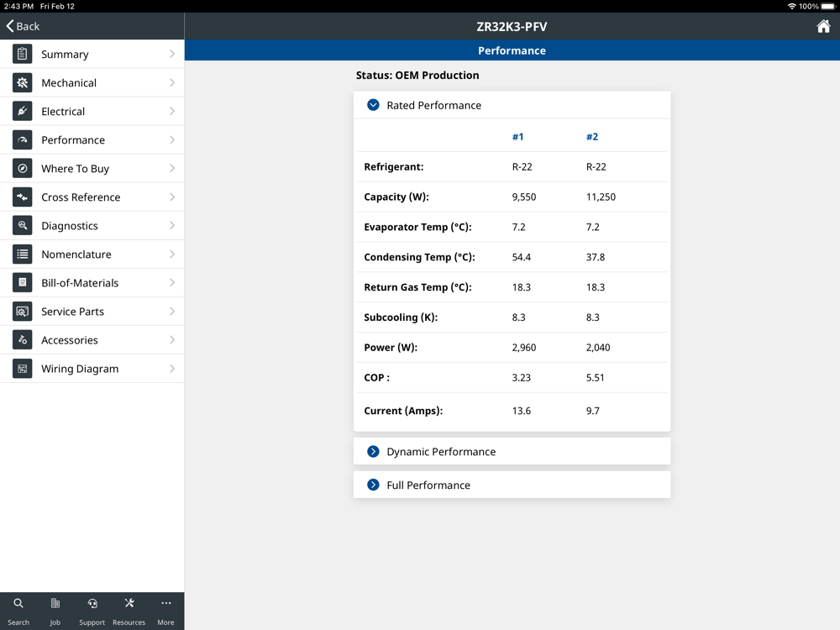Image resolution: width=840 pixels, height=630 pixels.
Task: Go Back to the previous screen
Action: (23, 26)
